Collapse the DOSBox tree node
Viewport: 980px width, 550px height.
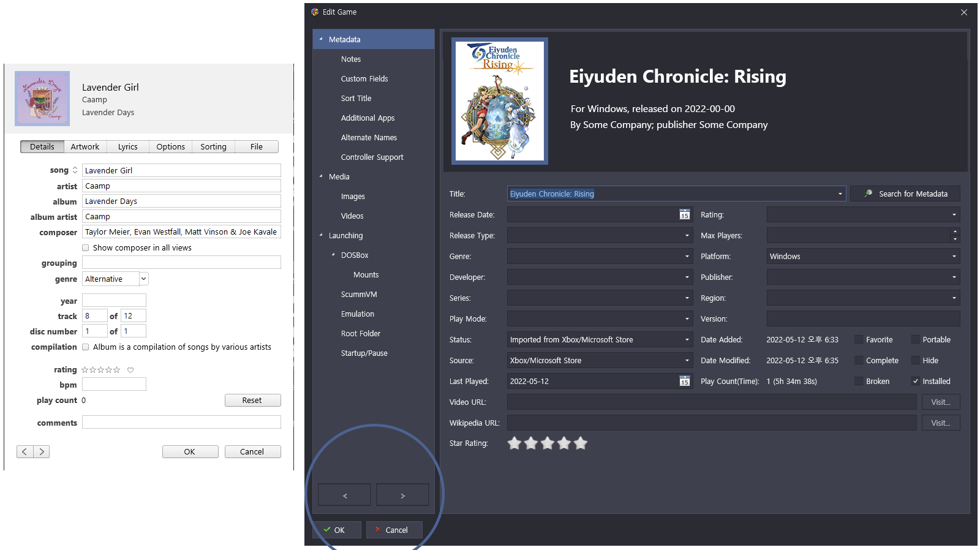point(333,255)
